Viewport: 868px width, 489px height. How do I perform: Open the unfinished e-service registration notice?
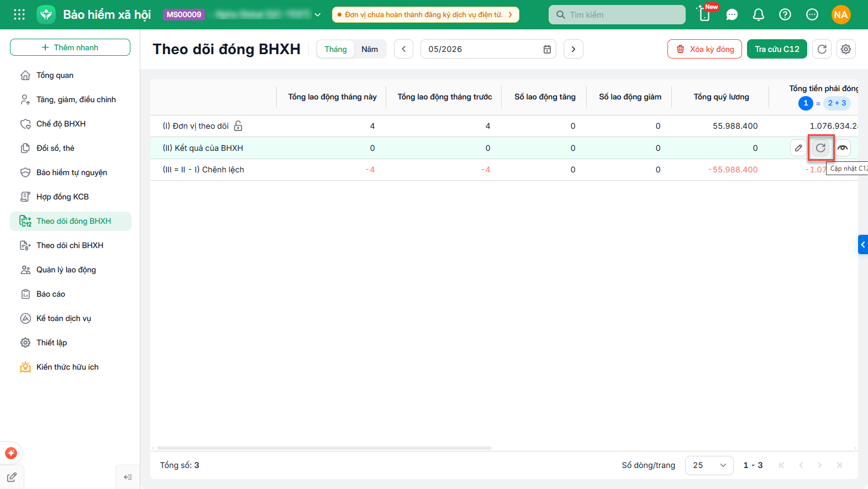click(x=425, y=15)
